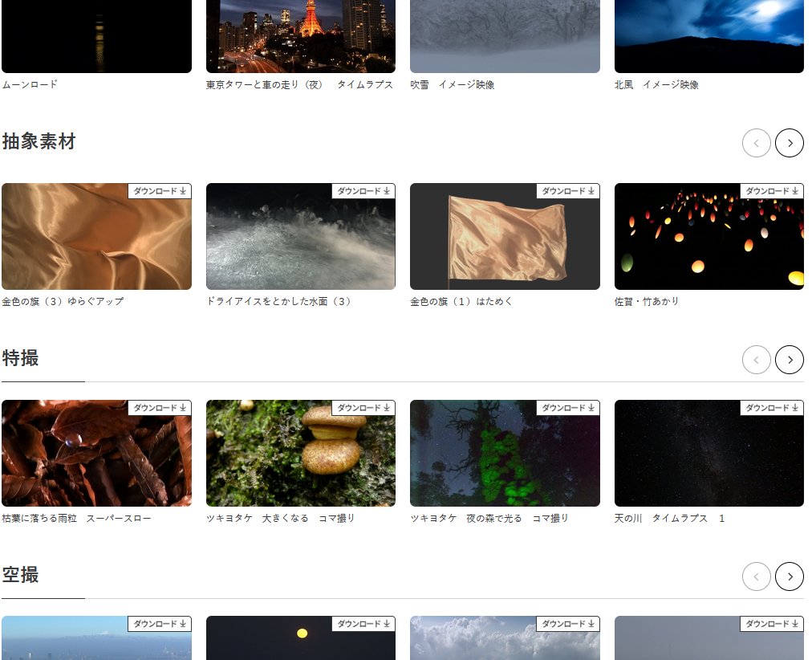This screenshot has height=660, width=812.
Task: Download the aerial full moon video
Action: [x=363, y=624]
